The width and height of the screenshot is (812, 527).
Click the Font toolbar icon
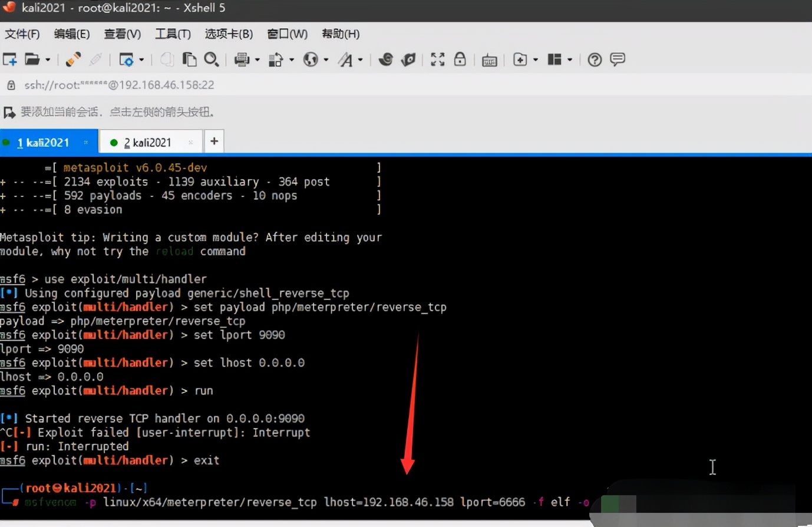(x=345, y=59)
